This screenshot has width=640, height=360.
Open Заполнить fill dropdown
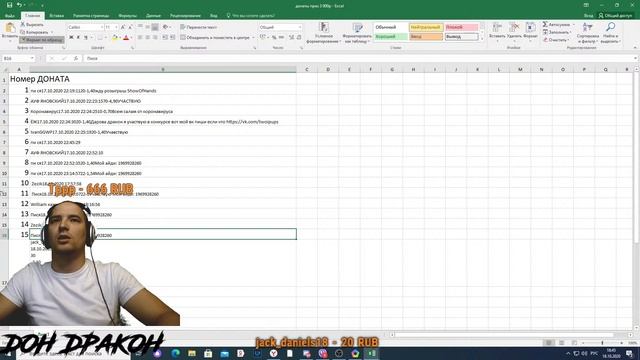click(558, 32)
